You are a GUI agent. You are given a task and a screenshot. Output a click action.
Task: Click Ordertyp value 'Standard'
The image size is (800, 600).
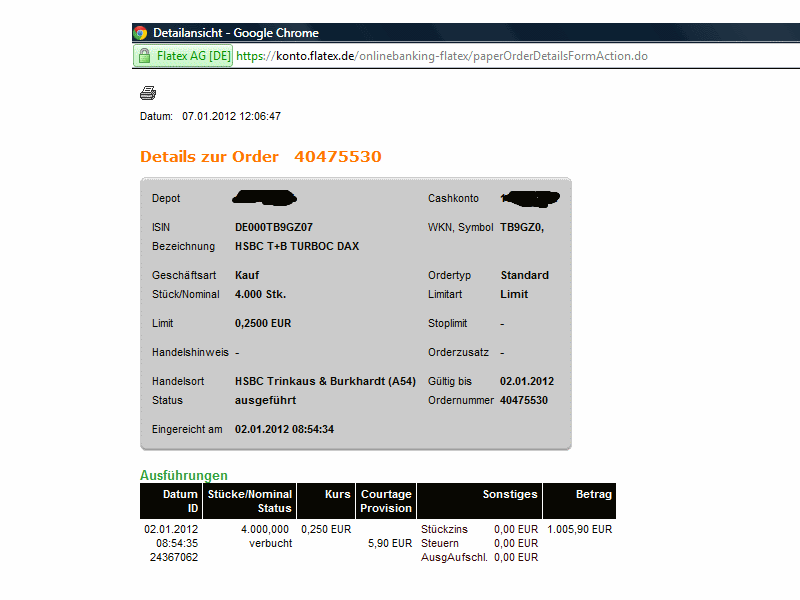[x=524, y=275]
